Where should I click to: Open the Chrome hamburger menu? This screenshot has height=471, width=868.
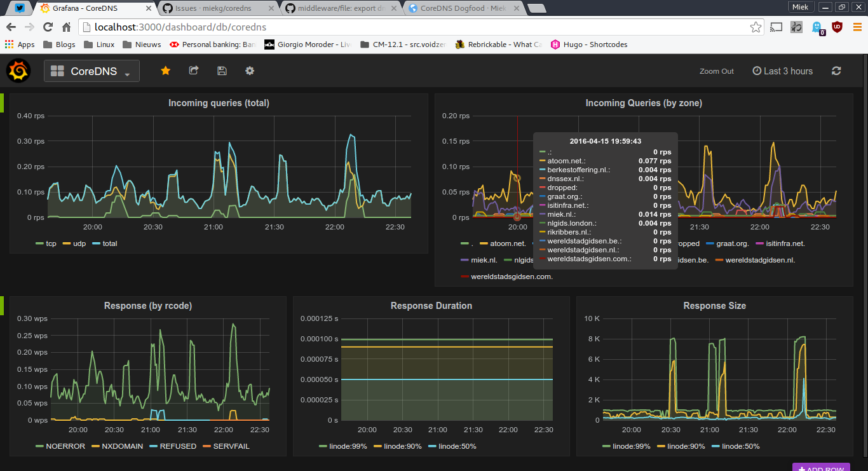click(857, 27)
